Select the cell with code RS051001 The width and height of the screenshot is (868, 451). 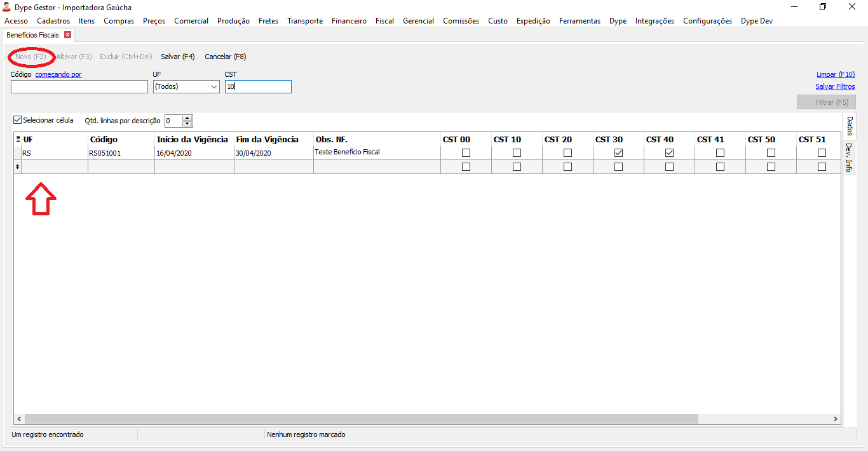click(x=121, y=153)
